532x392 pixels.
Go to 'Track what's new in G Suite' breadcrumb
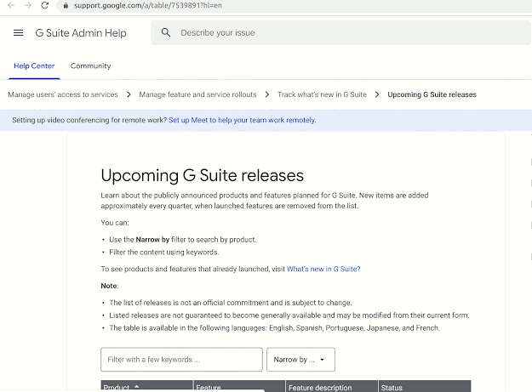322,94
